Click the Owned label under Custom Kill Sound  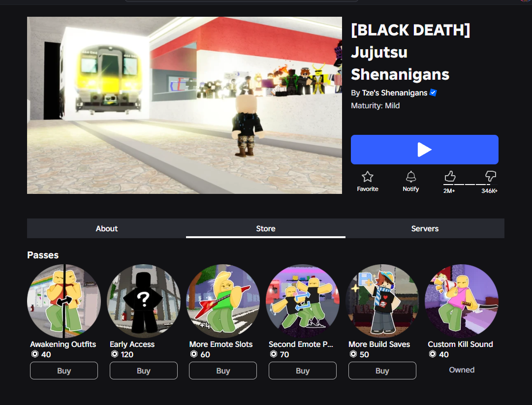click(462, 370)
